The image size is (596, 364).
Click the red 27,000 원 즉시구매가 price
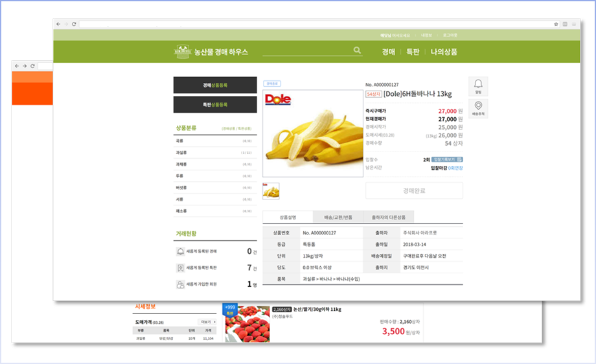pyautogui.click(x=450, y=111)
